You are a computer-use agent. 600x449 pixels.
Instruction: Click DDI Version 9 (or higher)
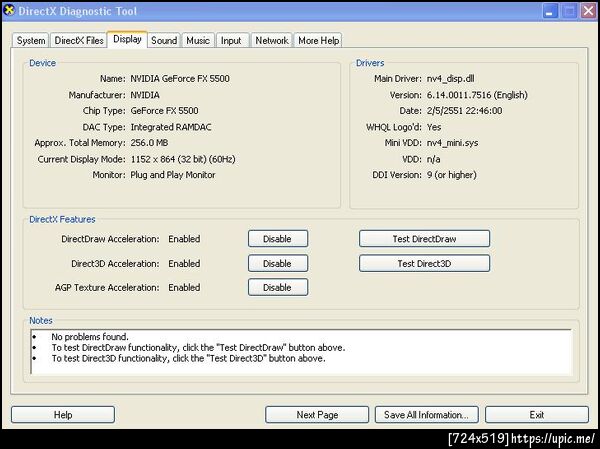(x=452, y=175)
